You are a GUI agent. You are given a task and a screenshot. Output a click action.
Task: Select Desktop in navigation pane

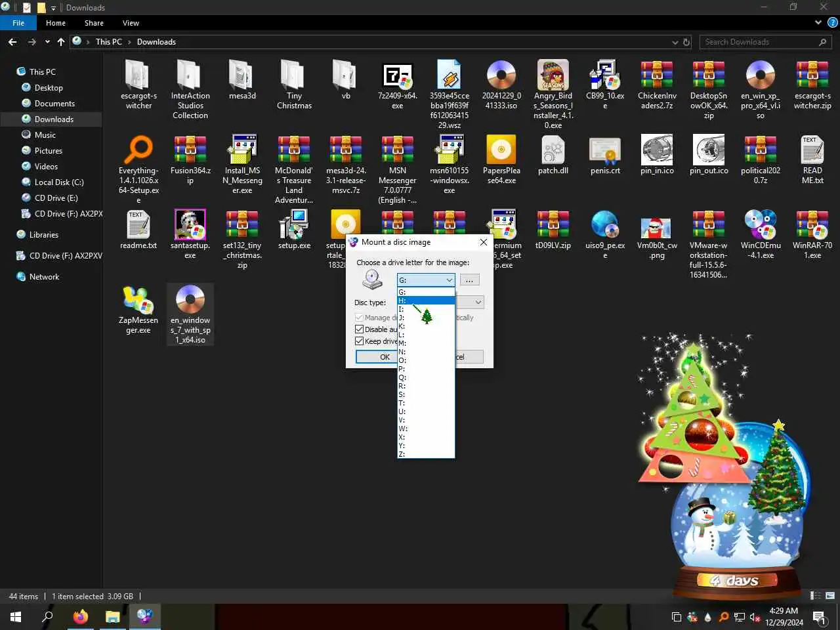click(49, 88)
